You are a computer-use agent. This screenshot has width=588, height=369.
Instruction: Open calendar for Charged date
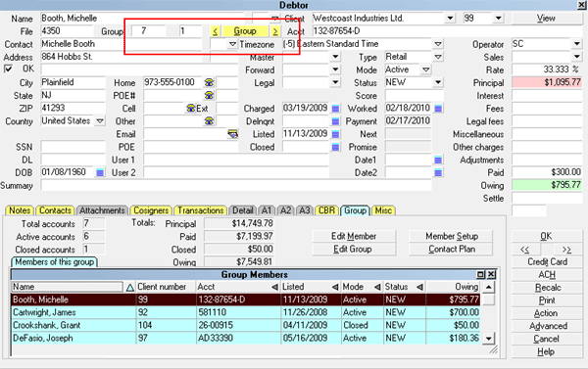335,109
